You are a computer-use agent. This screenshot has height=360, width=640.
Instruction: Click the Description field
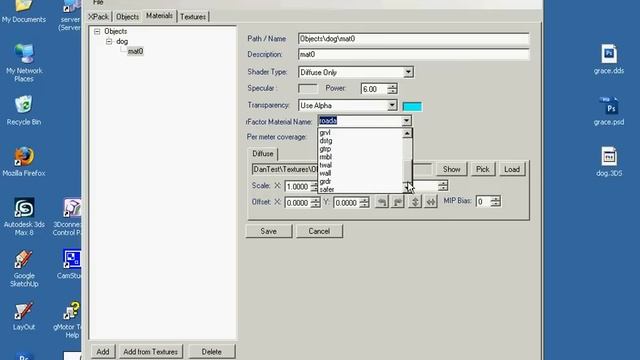click(413, 54)
